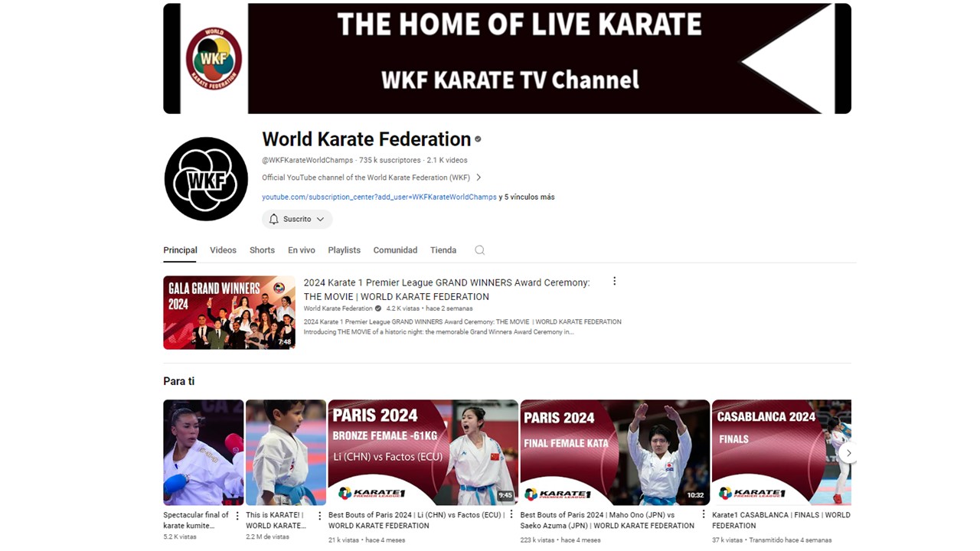Play the Paris 2024 Final Female Kata thumbnail
This screenshot has width=980, height=551.
pyautogui.click(x=615, y=452)
